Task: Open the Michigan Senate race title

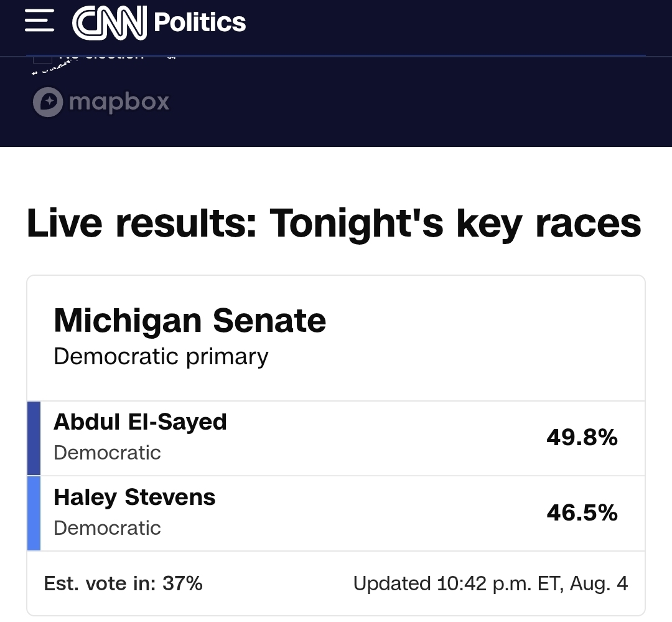Action: click(190, 321)
